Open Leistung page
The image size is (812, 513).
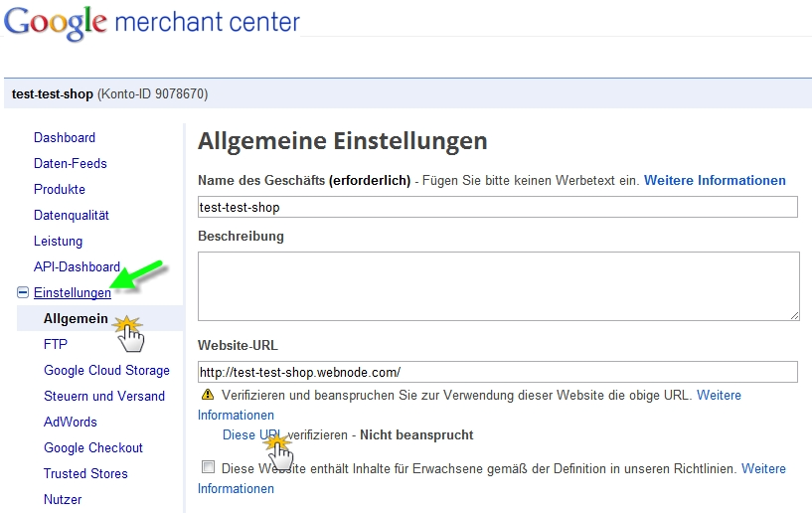(58, 241)
